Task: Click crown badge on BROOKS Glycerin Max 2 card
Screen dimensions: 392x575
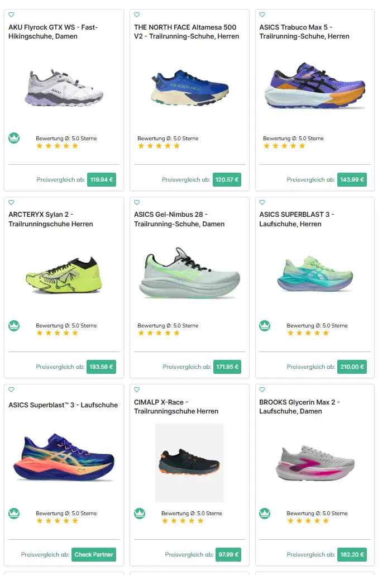Action: (265, 514)
